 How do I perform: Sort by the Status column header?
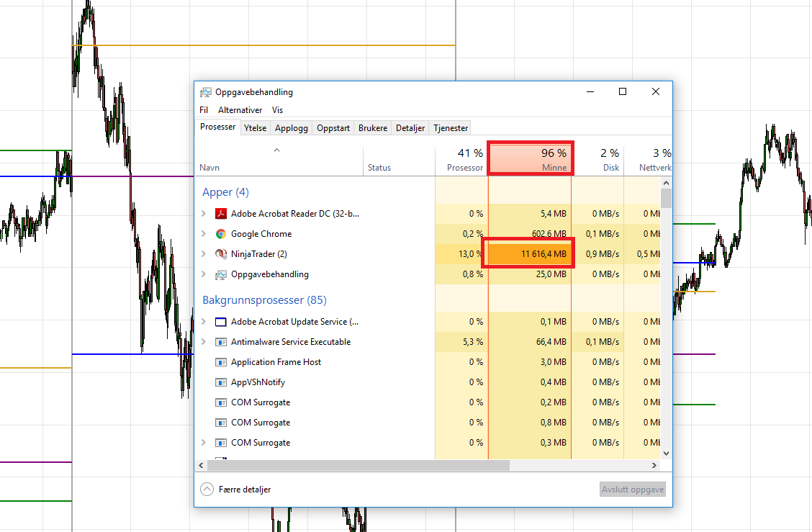coord(399,160)
